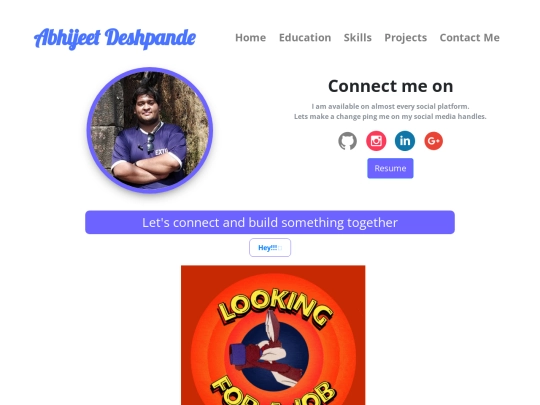
Task: Click the circular profile photo
Action: tap(149, 130)
